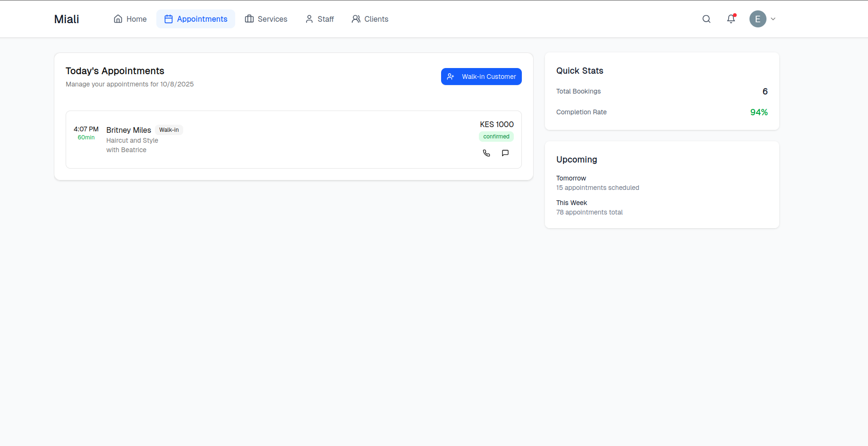
Task: Open Appointments nav tab
Action: (x=196, y=19)
